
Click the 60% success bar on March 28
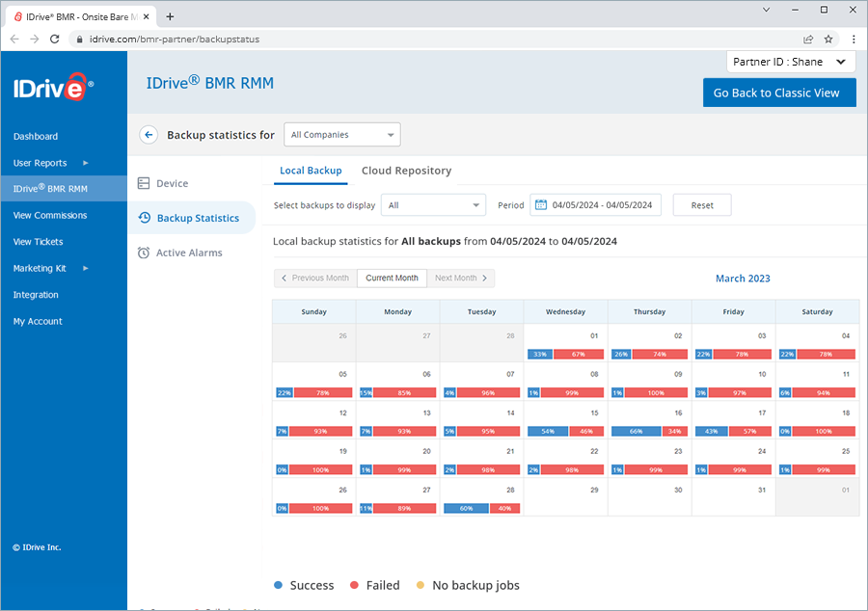(466, 508)
